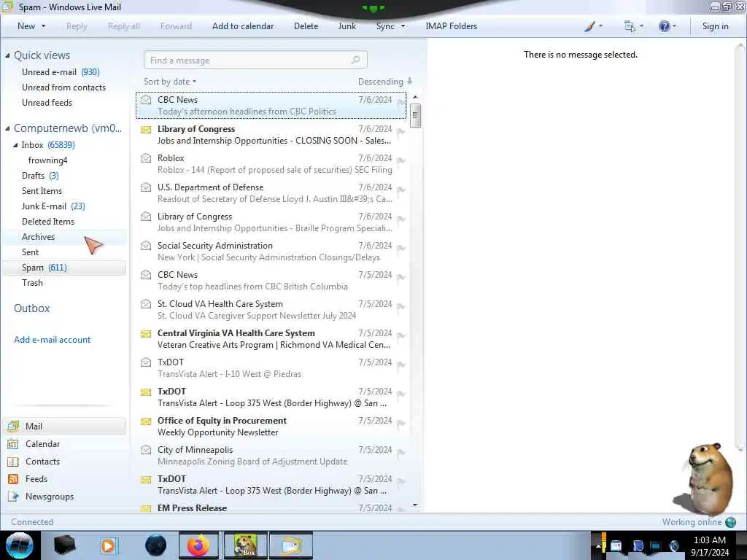Click the Windows Live Mail taskbar icon
Image resolution: width=747 pixels, height=560 pixels.
[x=291, y=545]
